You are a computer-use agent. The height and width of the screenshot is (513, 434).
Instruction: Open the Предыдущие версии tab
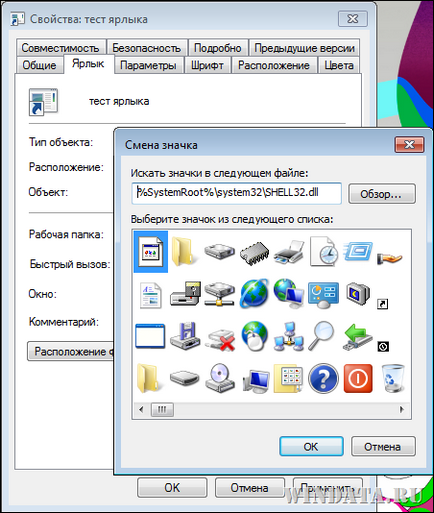[x=304, y=48]
